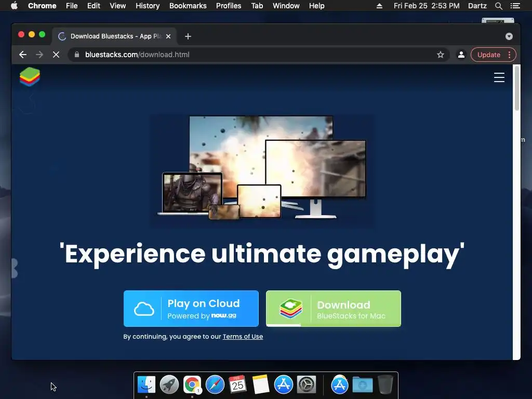Click the BlueStacks logo in page header
532x399 pixels.
[30, 77]
